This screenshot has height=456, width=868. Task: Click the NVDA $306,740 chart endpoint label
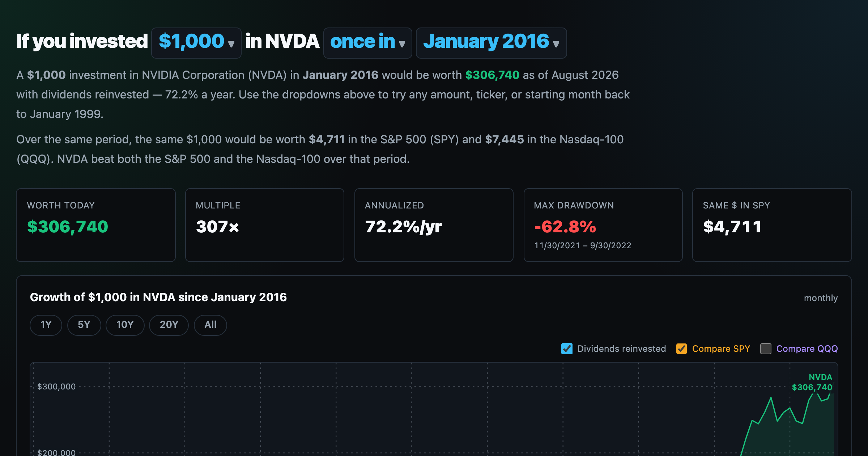tap(812, 382)
